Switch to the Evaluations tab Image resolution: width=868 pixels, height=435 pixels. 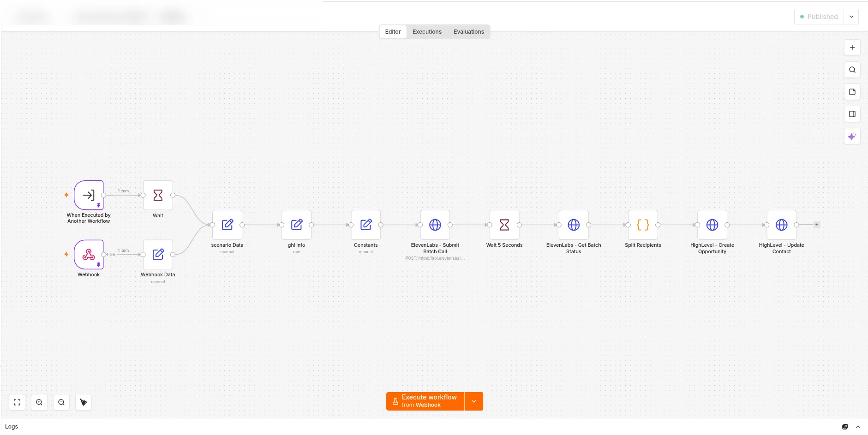point(469,32)
